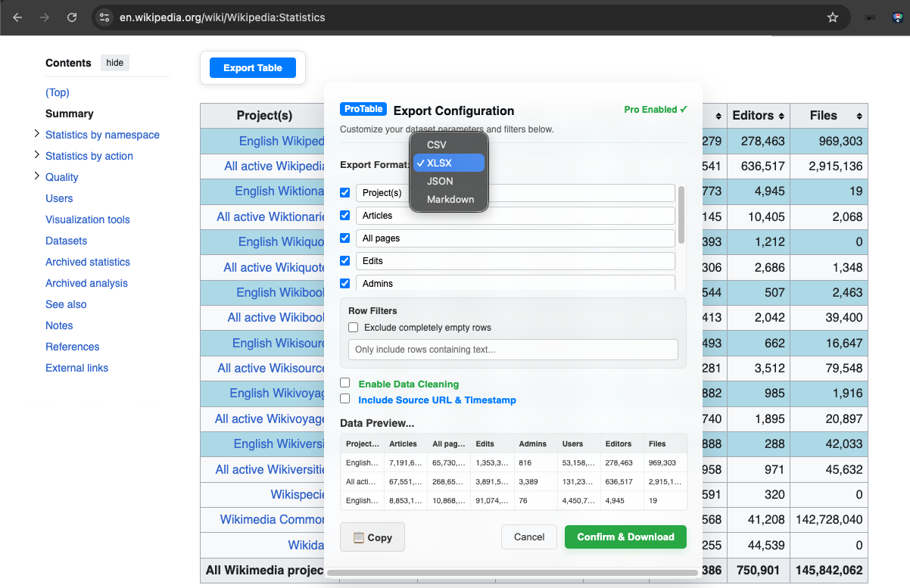Edit the All pages column name field
This screenshot has width=910, height=588.
click(x=515, y=238)
